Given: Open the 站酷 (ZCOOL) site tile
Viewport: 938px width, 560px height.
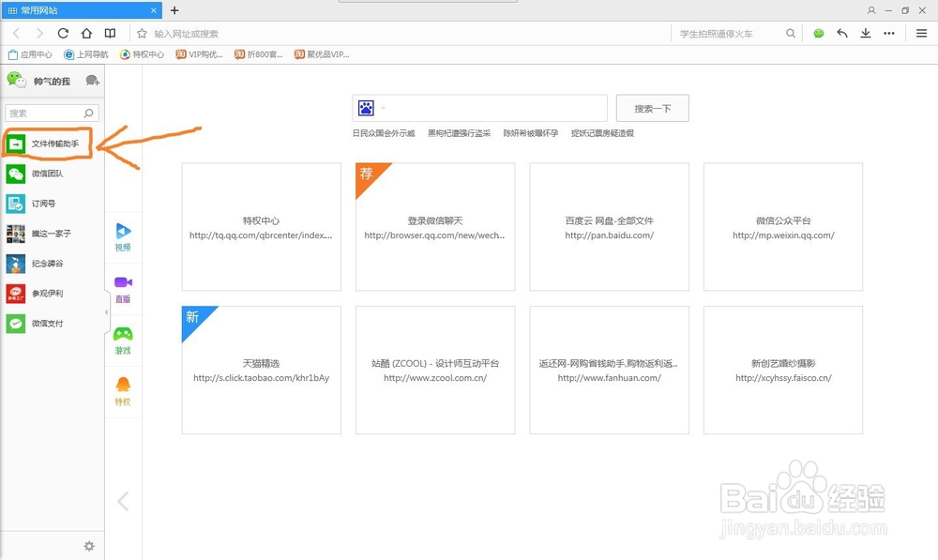Looking at the screenshot, I should [x=435, y=370].
